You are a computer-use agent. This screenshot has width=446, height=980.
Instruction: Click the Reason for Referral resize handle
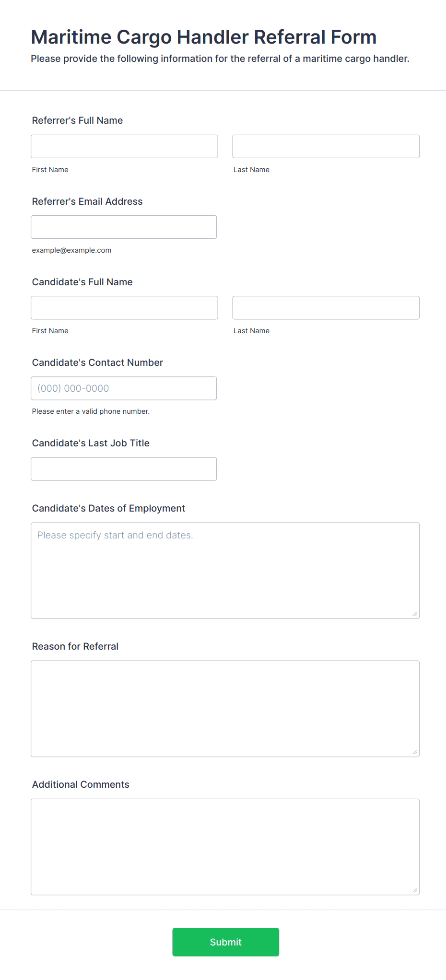click(x=415, y=752)
